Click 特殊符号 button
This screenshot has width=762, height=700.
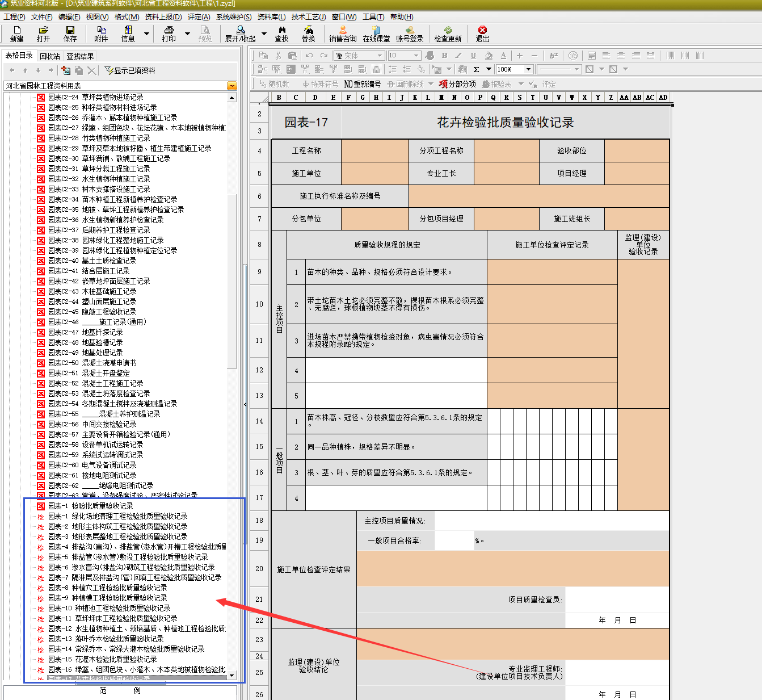click(320, 84)
